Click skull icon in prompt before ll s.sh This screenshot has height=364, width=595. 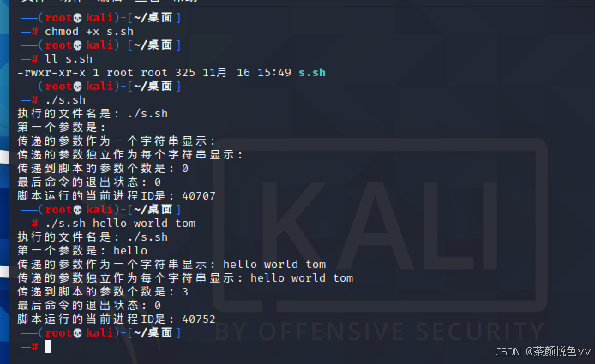(77, 45)
